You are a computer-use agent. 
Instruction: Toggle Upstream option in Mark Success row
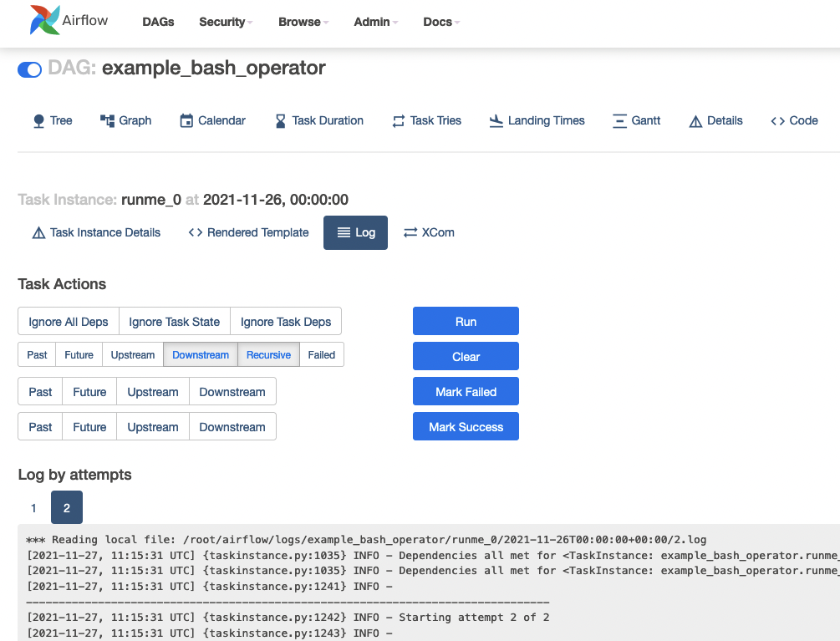click(153, 427)
